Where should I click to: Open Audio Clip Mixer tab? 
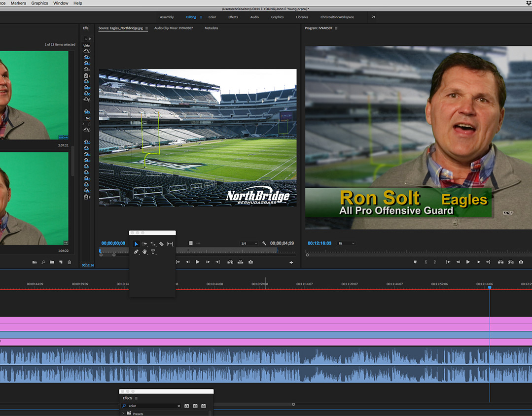[x=174, y=28]
